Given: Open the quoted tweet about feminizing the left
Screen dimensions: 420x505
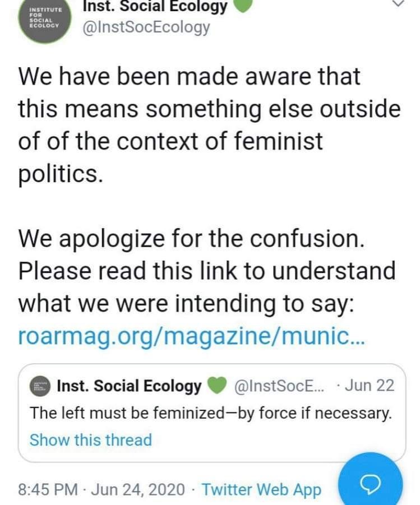Looking at the screenshot, I should 210,414.
